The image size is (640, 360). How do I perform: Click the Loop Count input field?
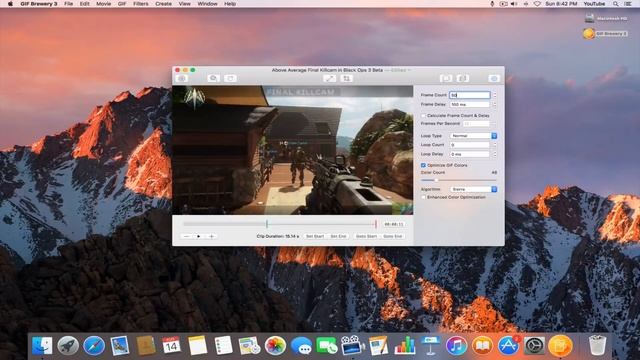470,145
